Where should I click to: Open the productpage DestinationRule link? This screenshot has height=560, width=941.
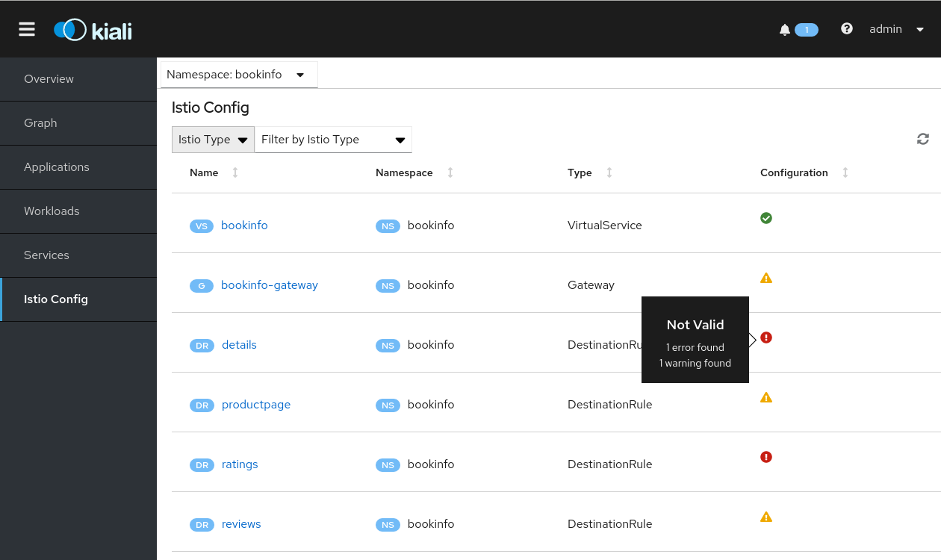click(x=256, y=405)
